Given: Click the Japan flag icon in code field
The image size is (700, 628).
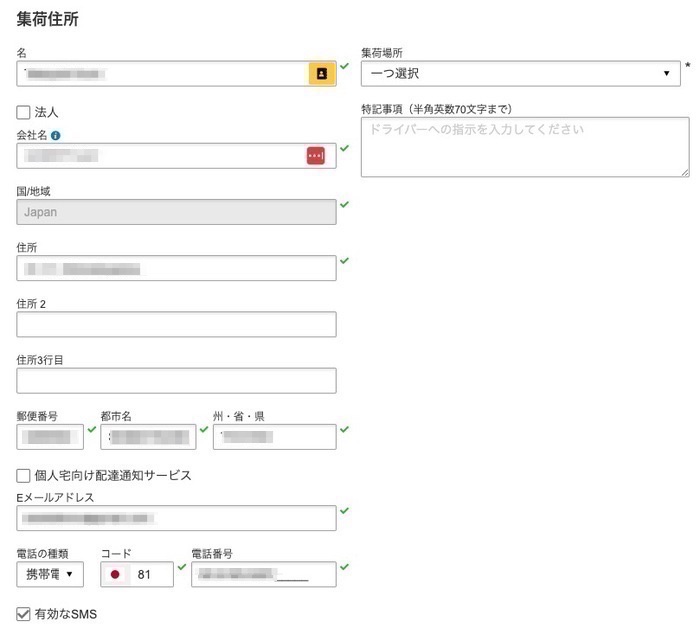Looking at the screenshot, I should click(x=116, y=575).
